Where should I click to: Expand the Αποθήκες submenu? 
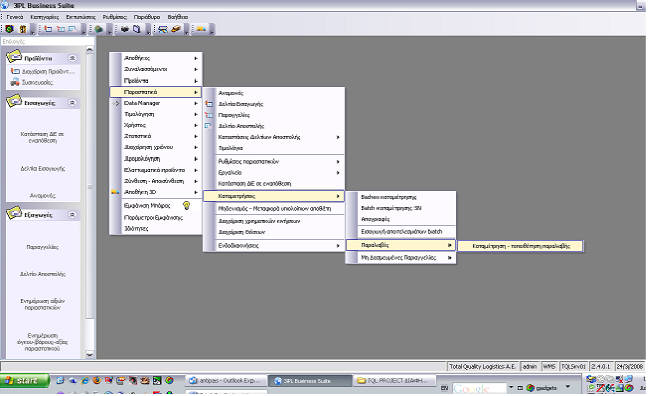(156, 58)
